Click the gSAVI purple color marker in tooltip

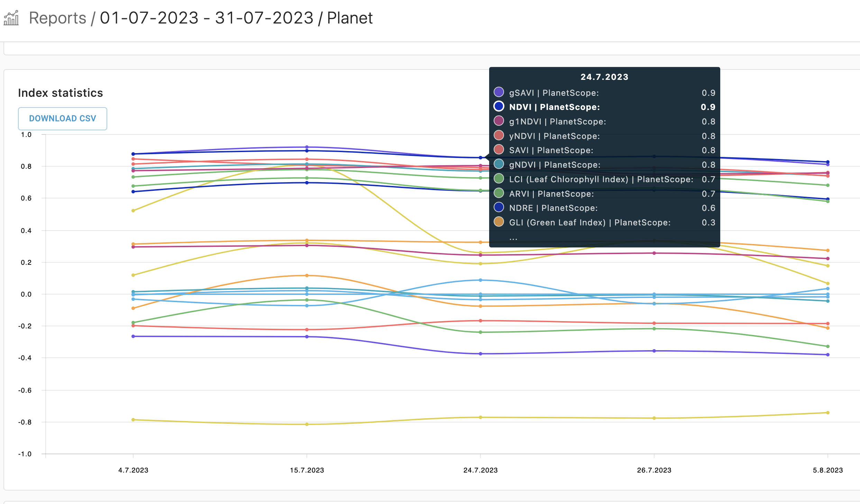click(x=498, y=92)
